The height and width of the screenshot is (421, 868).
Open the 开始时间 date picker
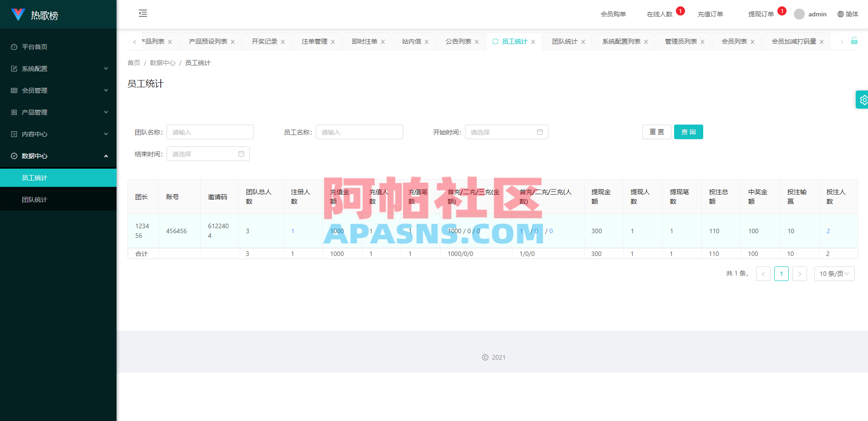pos(507,132)
